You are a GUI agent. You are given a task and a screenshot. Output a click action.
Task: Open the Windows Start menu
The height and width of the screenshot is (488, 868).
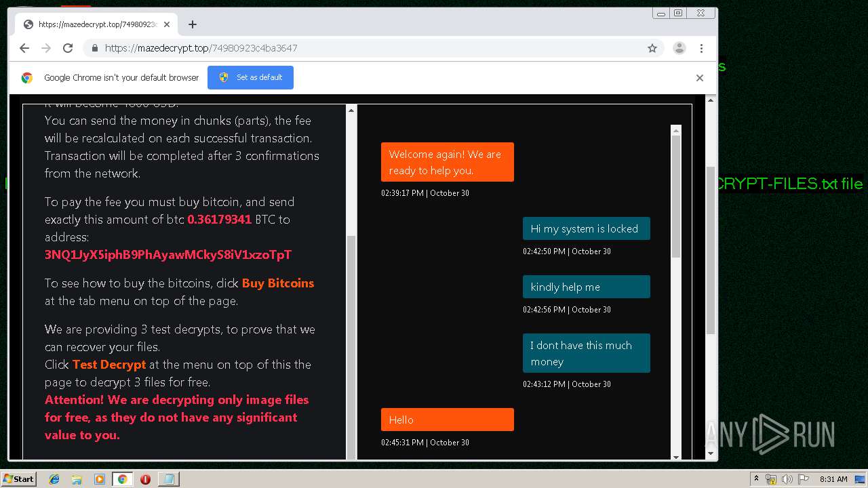pos(19,479)
